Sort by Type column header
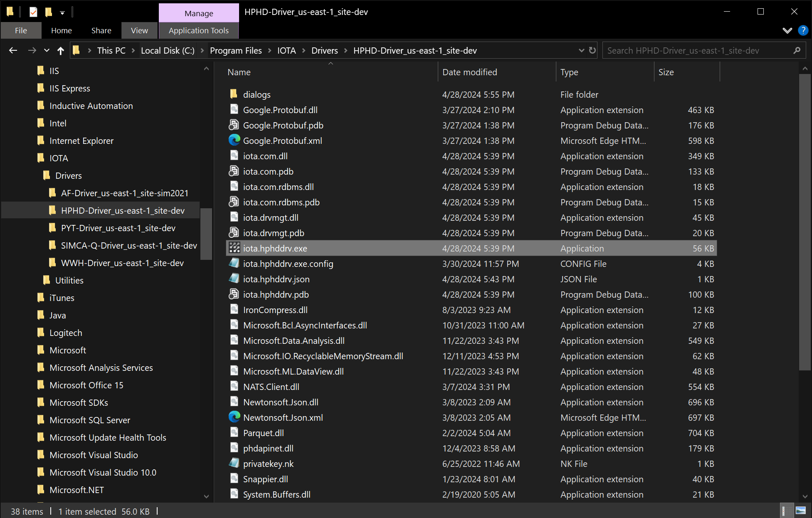Screen dimensions: 812x518 [605, 72]
